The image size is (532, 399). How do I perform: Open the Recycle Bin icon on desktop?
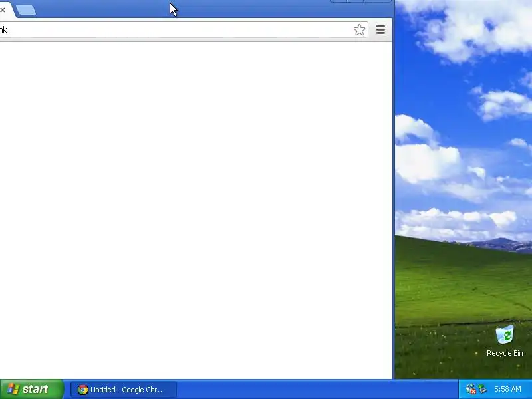pyautogui.click(x=505, y=341)
